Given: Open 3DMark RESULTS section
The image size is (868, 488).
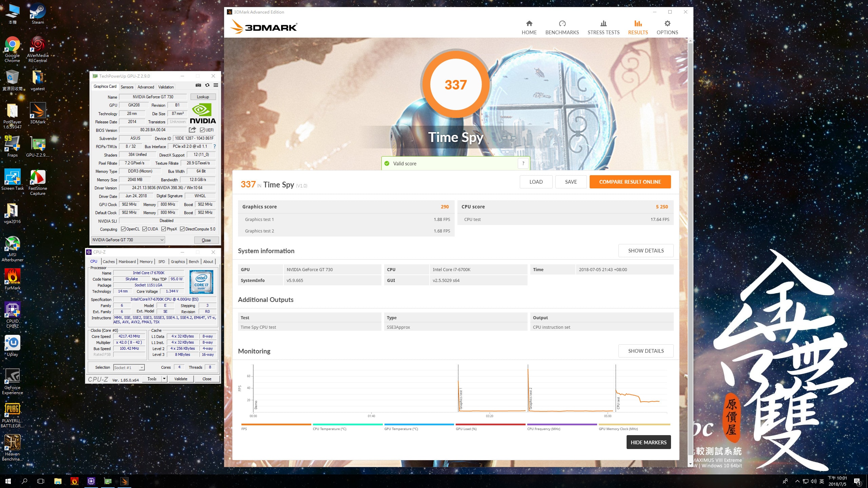Looking at the screenshot, I should (638, 27).
